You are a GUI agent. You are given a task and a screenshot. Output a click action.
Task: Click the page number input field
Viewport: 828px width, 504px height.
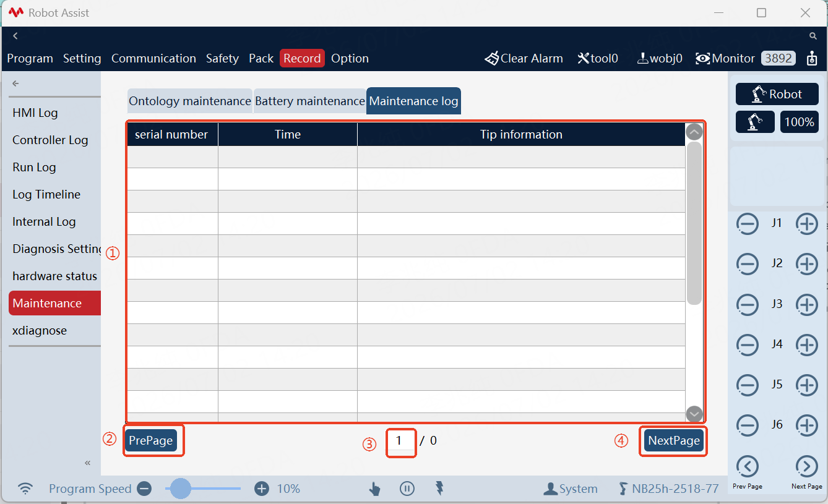(401, 441)
